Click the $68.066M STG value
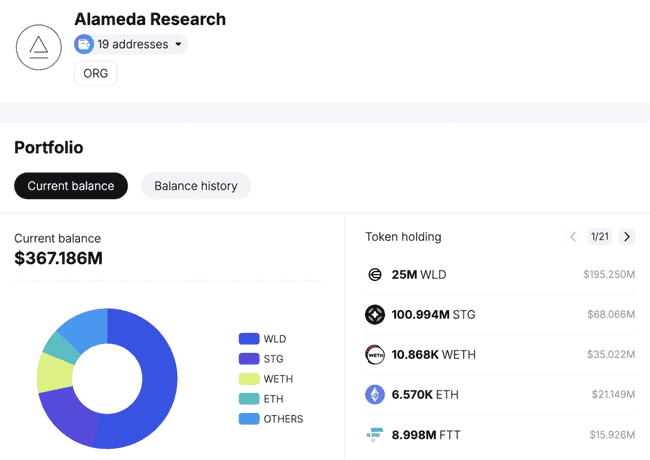 click(x=611, y=315)
